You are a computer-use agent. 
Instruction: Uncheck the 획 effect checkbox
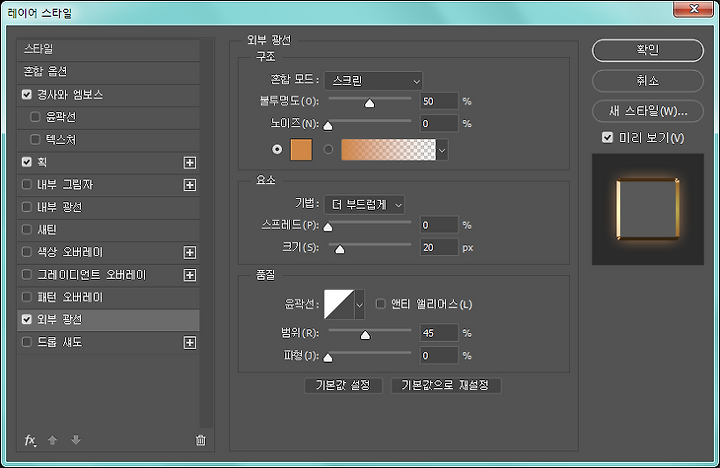tap(27, 162)
